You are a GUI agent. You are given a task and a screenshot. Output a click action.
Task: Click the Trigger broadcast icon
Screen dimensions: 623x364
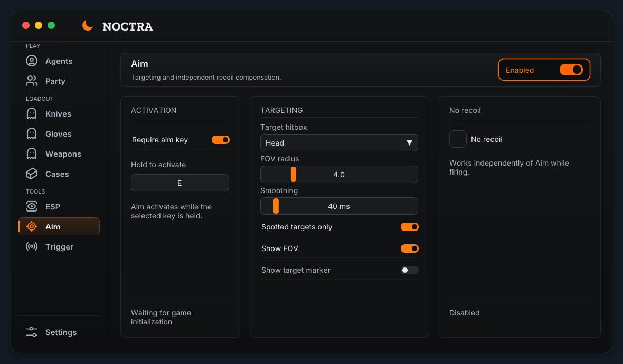pyautogui.click(x=32, y=246)
